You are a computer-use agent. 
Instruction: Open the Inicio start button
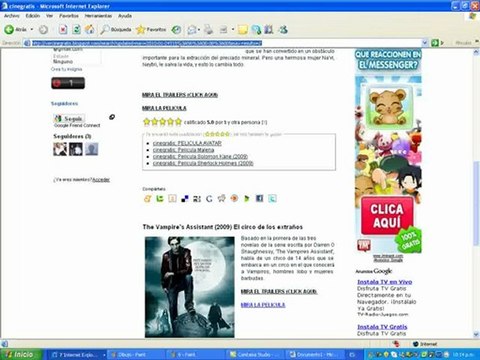[x=21, y=355]
